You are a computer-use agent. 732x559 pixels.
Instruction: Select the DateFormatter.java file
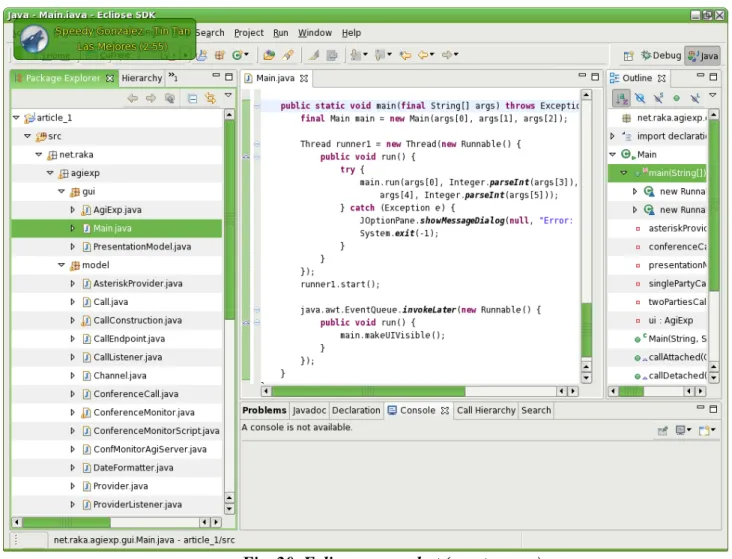coord(133,467)
